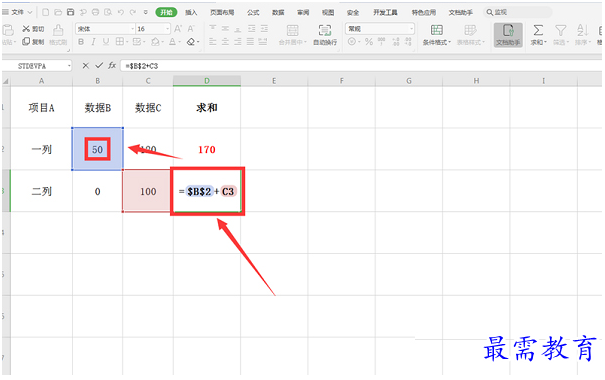The image size is (605, 380).
Task: Toggle 自动换行 wrap text
Action: [x=325, y=35]
